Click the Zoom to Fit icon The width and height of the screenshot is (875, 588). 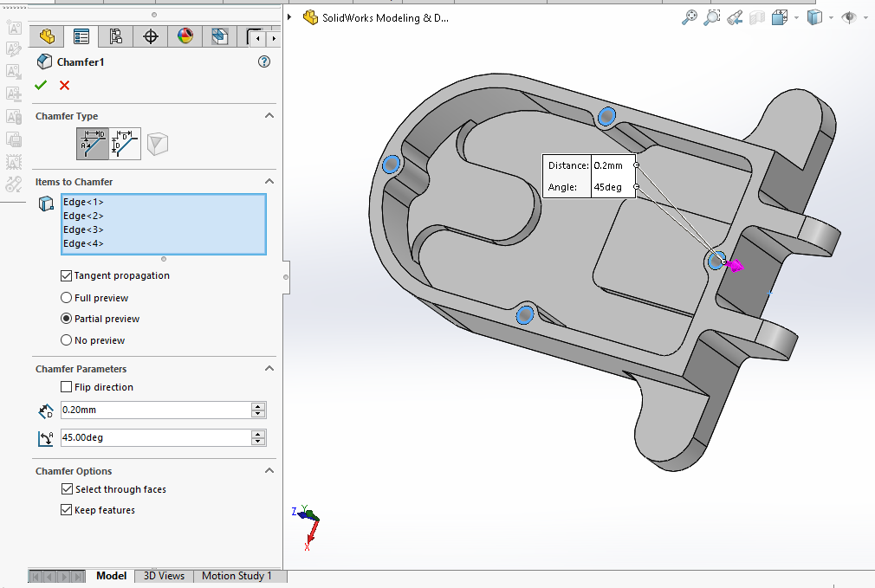tap(690, 17)
